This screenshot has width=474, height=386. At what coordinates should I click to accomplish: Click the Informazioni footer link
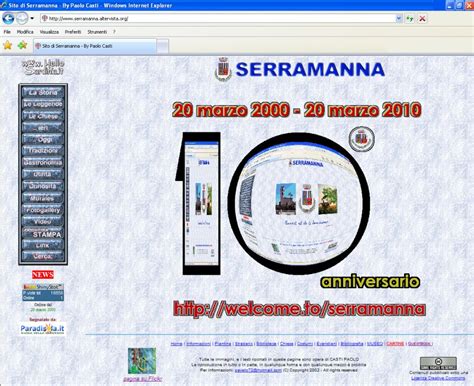click(x=198, y=344)
